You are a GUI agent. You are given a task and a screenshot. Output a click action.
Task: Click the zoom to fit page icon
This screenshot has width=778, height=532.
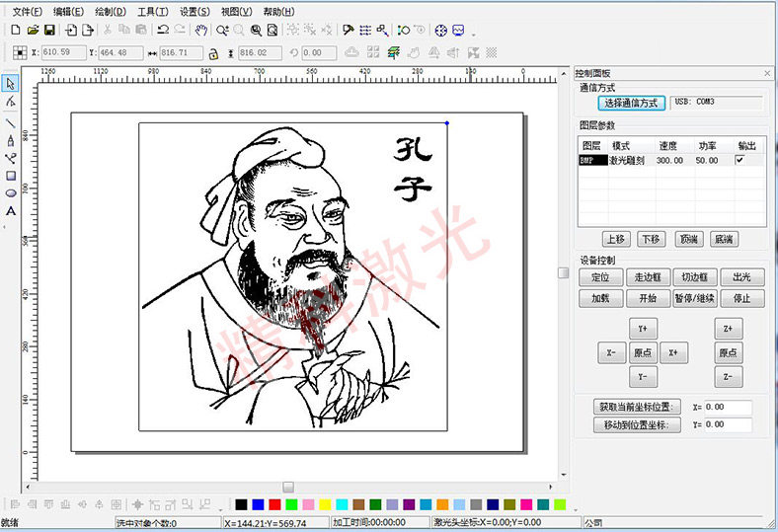click(x=272, y=31)
